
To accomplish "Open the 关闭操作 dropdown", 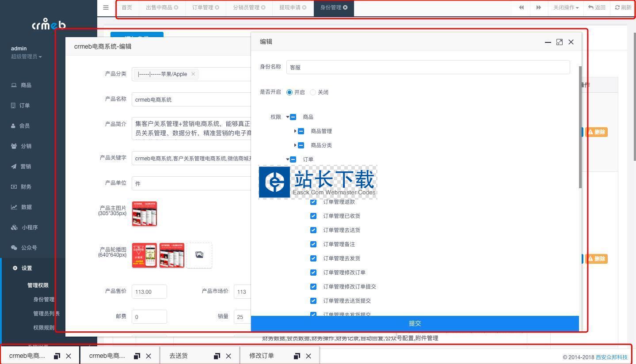I will pyautogui.click(x=566, y=8).
